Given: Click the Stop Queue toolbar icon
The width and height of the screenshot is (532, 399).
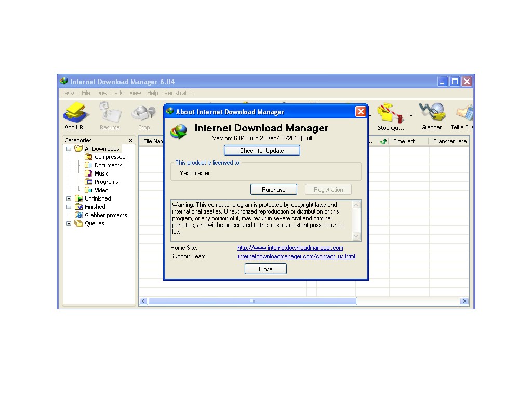Looking at the screenshot, I should click(x=390, y=113).
